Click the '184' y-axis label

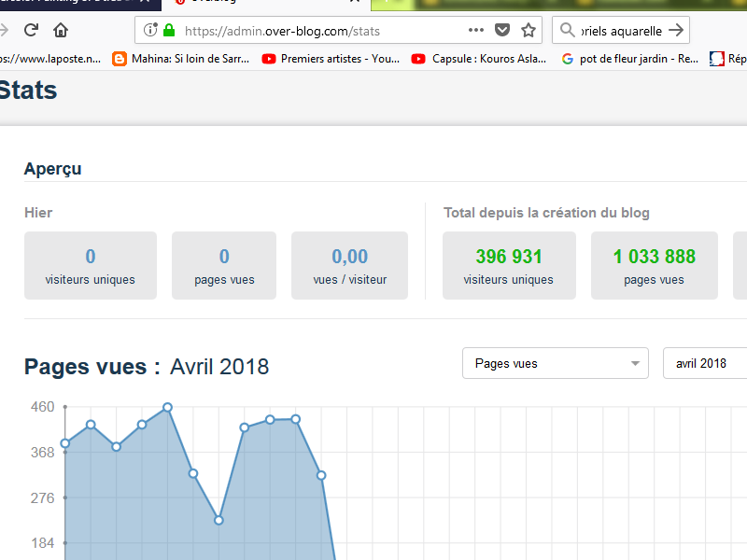tap(42, 543)
